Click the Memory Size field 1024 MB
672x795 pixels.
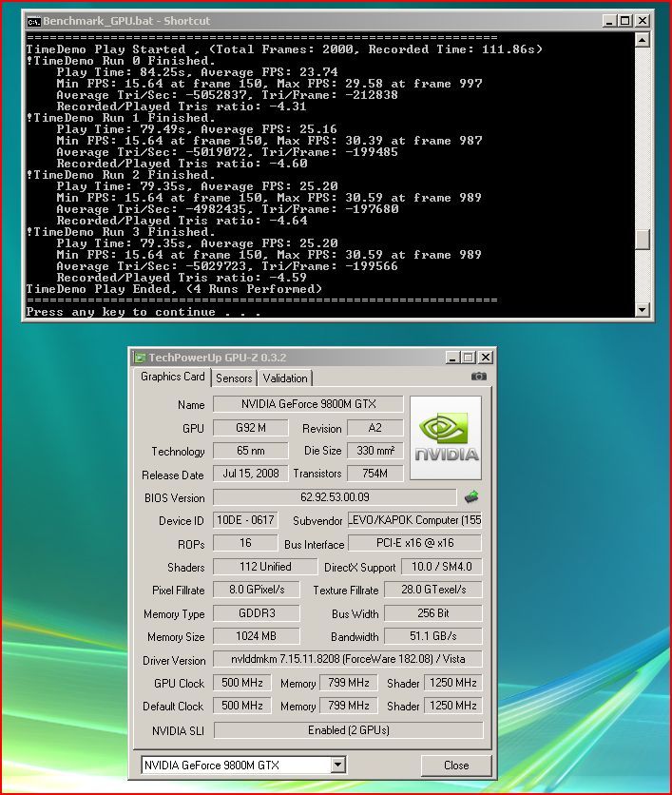click(x=257, y=636)
